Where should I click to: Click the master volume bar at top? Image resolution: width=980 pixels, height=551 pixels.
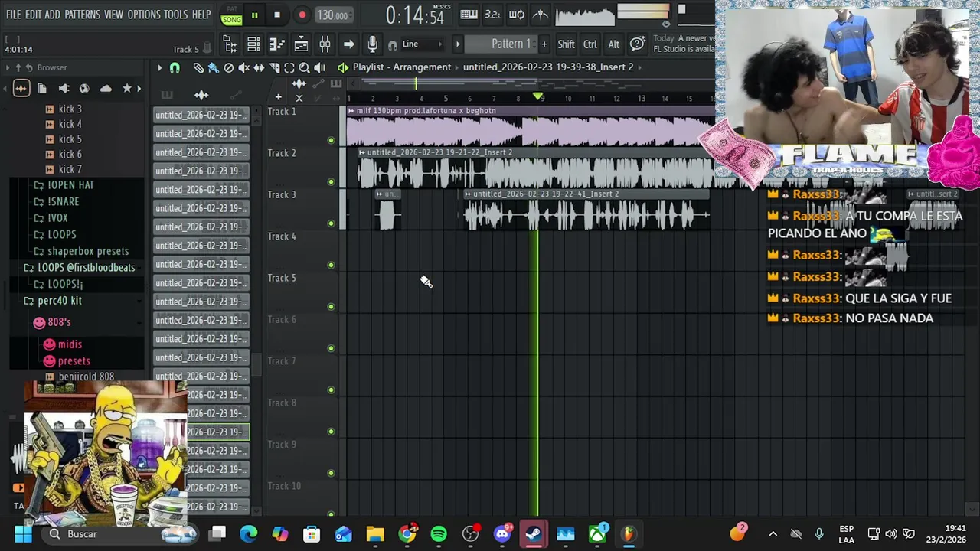click(643, 11)
